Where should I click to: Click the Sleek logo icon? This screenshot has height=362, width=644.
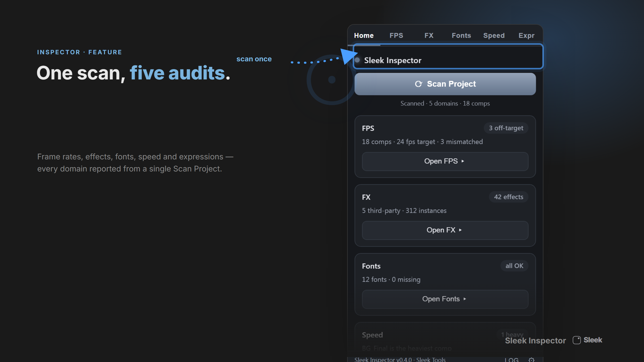click(577, 340)
